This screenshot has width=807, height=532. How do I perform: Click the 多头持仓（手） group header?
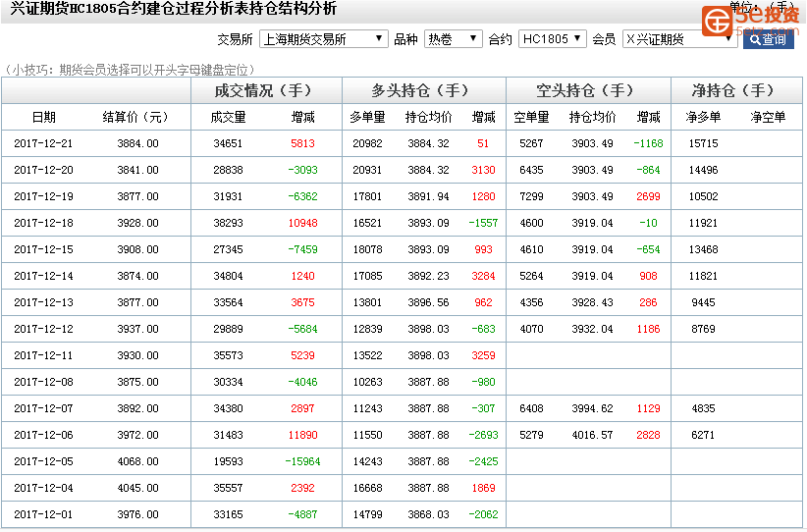pyautogui.click(x=423, y=90)
